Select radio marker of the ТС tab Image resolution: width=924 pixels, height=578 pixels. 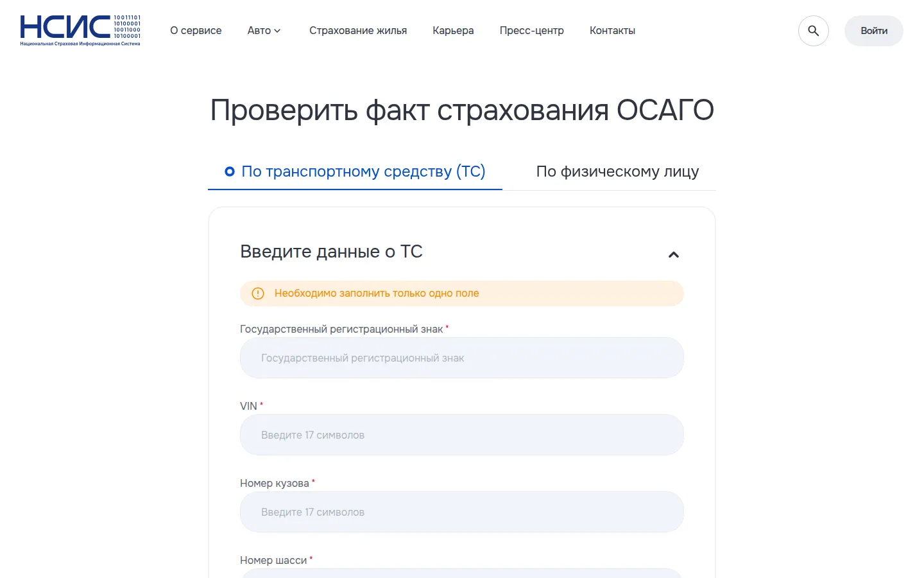click(230, 171)
